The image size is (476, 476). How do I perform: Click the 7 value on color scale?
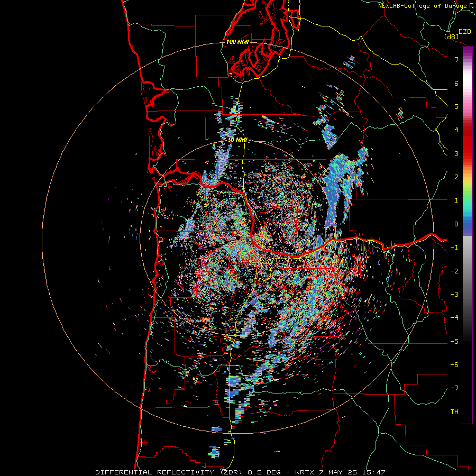click(x=456, y=59)
